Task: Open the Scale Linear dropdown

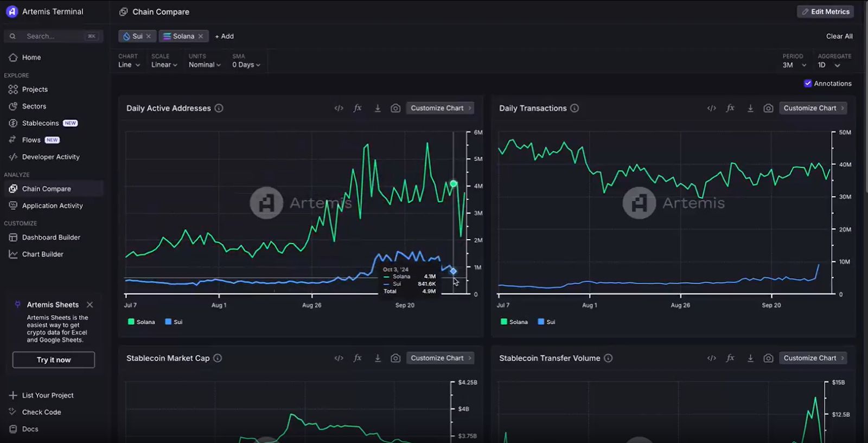Action: coord(164,65)
